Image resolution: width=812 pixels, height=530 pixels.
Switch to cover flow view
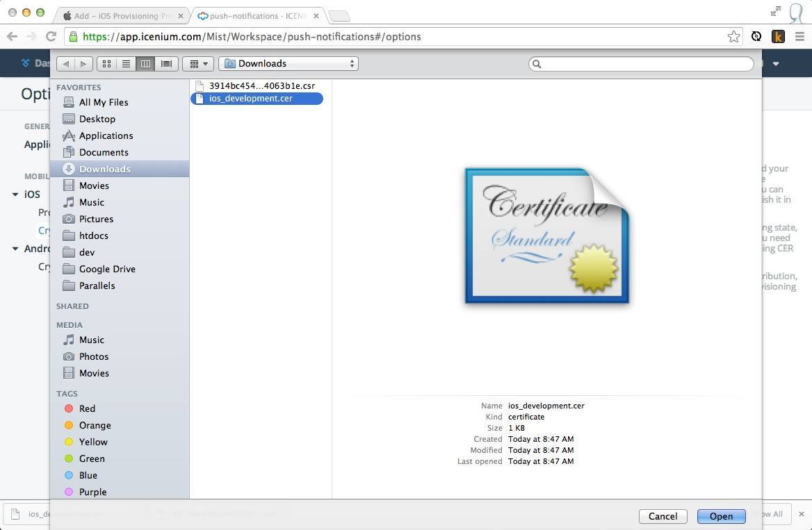[166, 64]
